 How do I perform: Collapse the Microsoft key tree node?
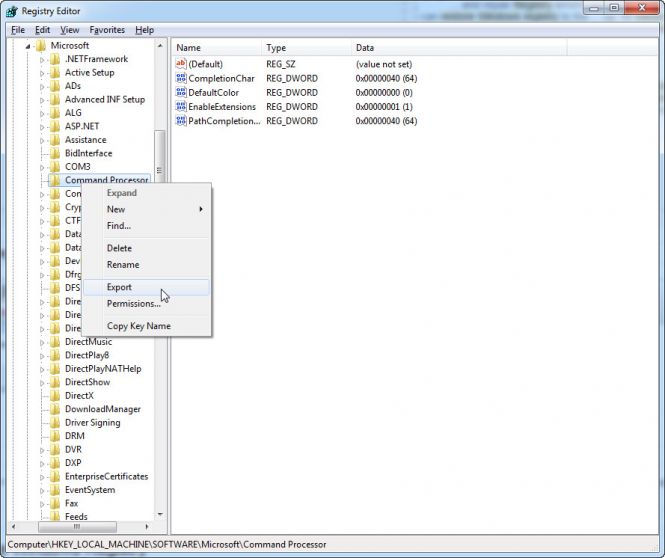coord(28,46)
